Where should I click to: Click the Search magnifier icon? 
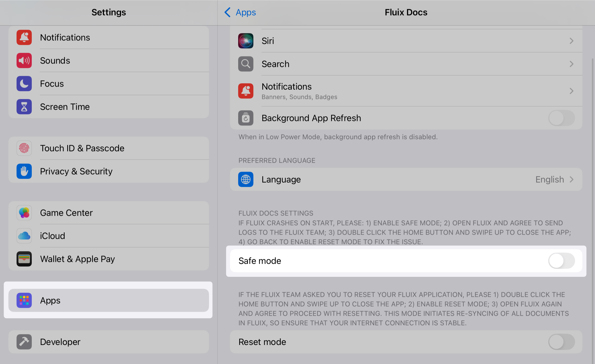[246, 64]
